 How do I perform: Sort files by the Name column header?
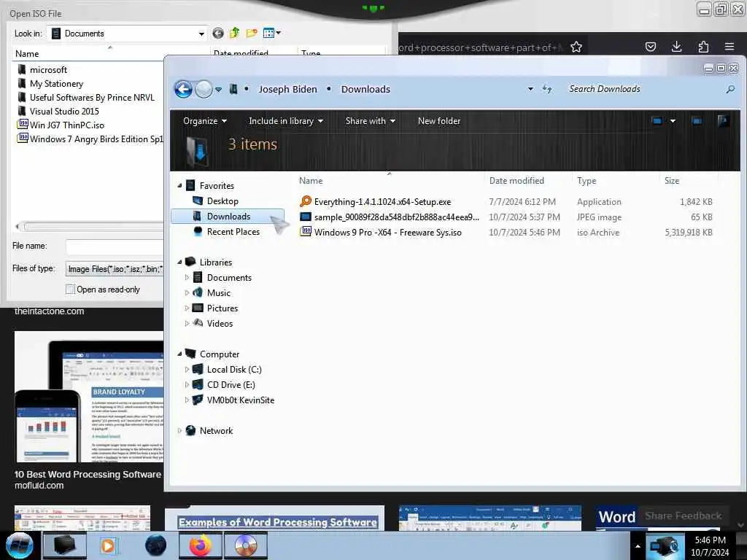[x=311, y=181]
